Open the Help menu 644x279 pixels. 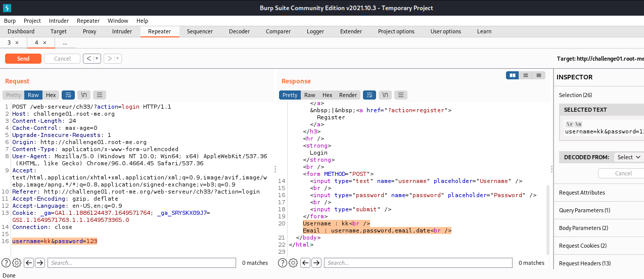(x=142, y=21)
